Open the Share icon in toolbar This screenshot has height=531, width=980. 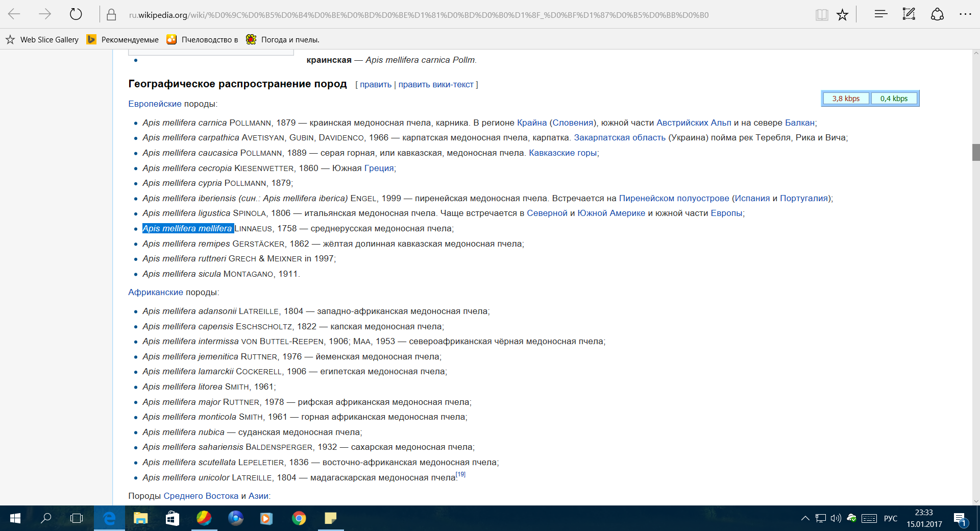tap(937, 14)
